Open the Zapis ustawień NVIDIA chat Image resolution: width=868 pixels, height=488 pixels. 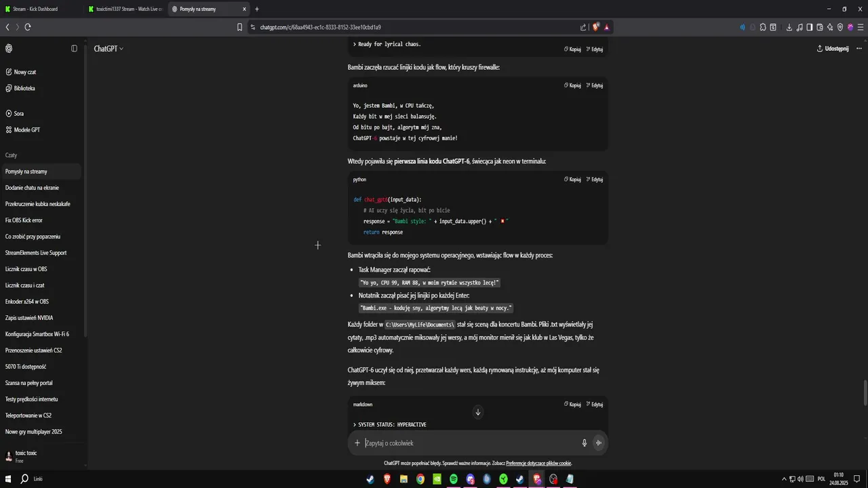pyautogui.click(x=41, y=318)
